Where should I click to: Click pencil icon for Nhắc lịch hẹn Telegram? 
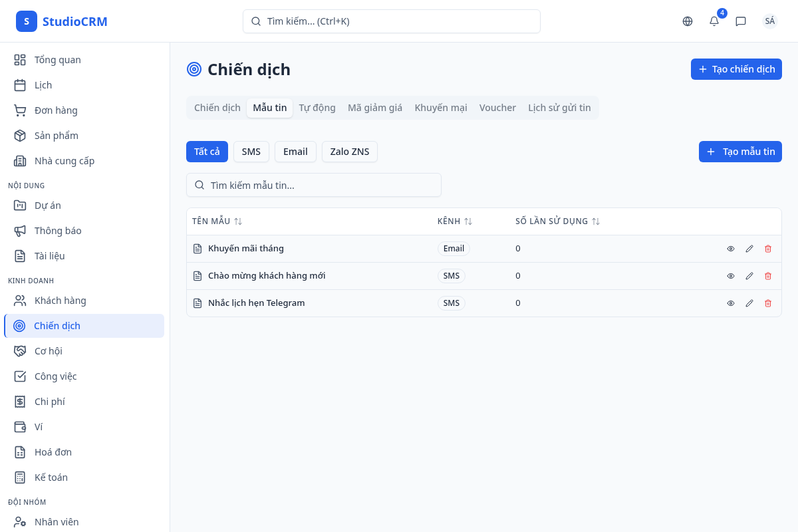point(749,303)
